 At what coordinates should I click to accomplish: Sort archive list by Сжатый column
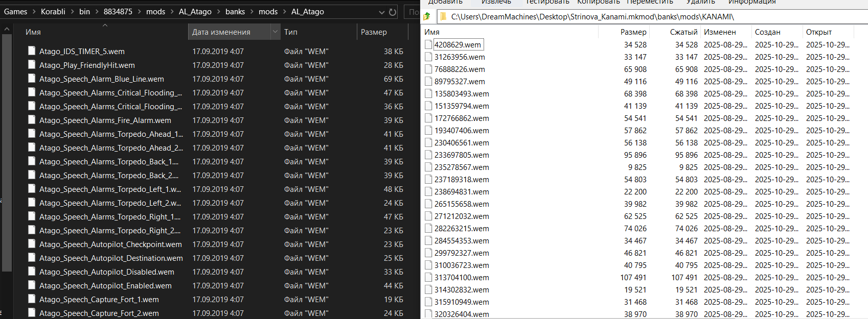pos(683,32)
